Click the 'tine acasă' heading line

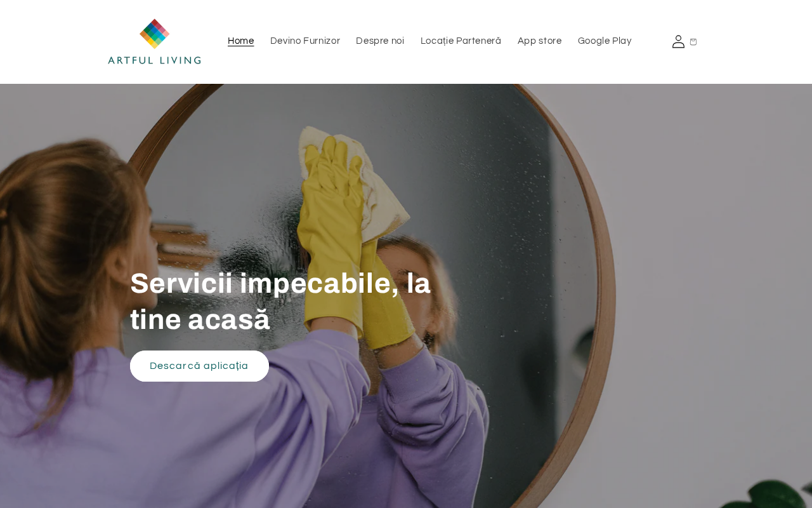[x=200, y=319]
